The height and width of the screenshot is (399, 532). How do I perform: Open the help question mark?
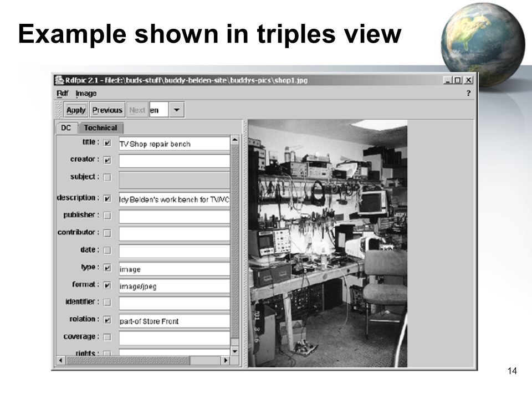click(468, 93)
